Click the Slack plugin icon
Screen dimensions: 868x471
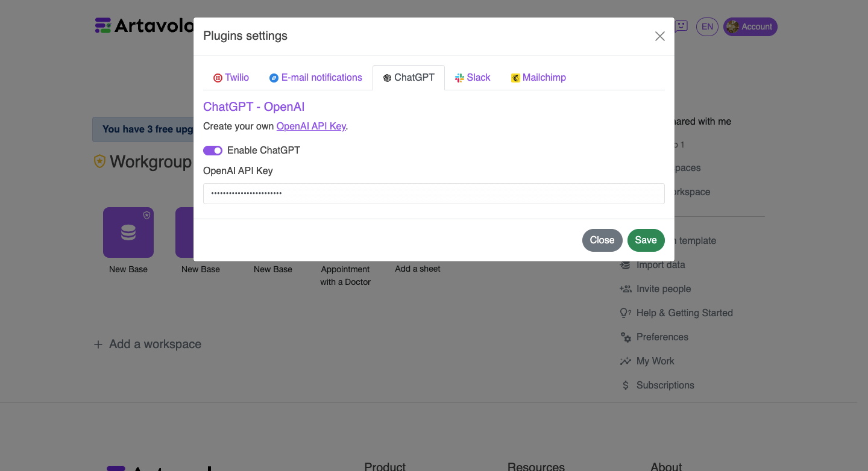point(457,77)
